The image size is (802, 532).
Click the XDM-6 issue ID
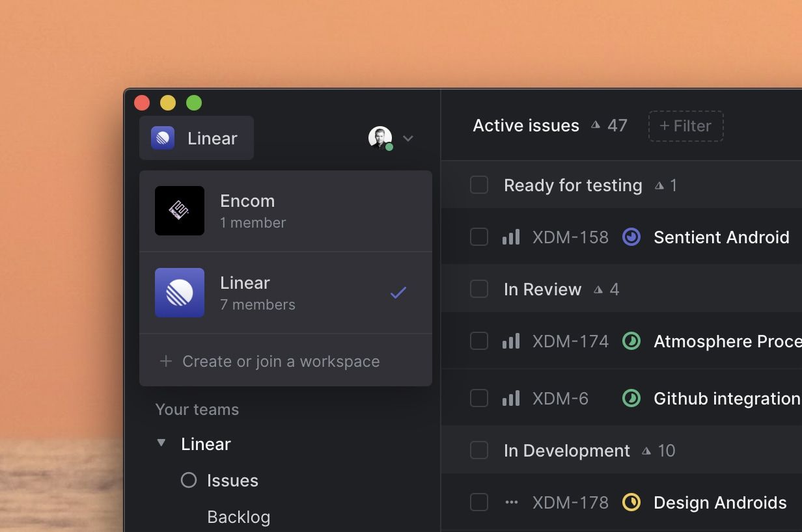tap(560, 399)
